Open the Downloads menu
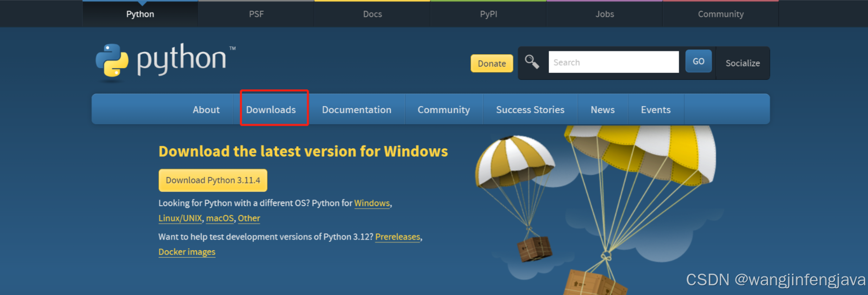Screen dimensions: 868x295 [x=271, y=110]
